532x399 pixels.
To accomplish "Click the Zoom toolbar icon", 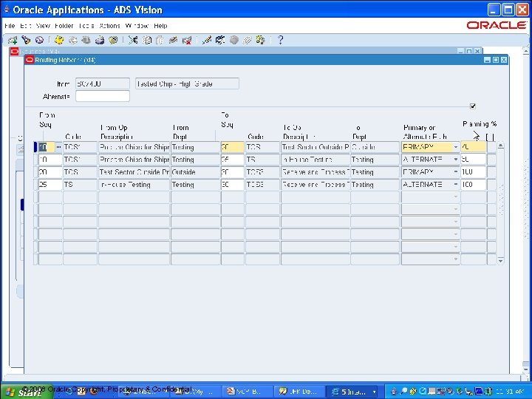I will (x=220, y=41).
